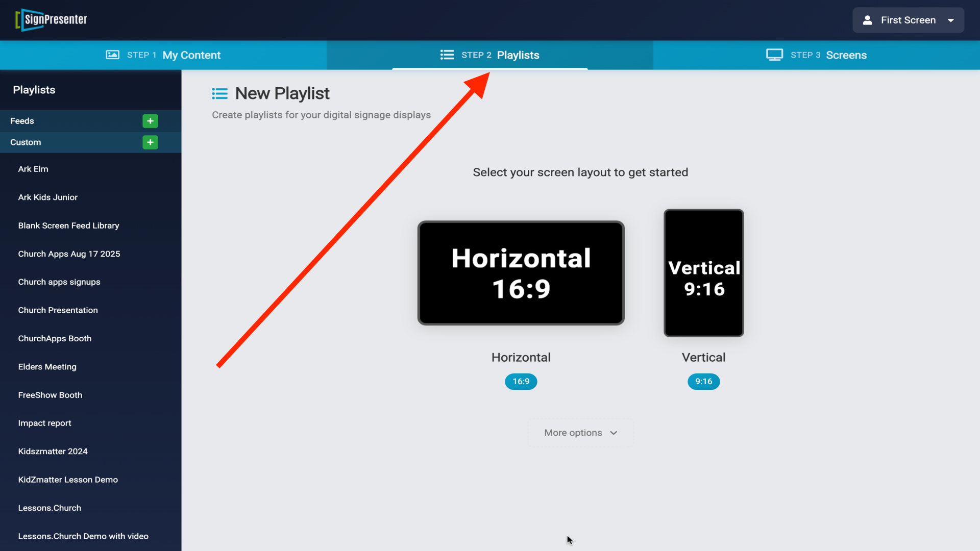Open the FreeShow Booth playlist

50,395
